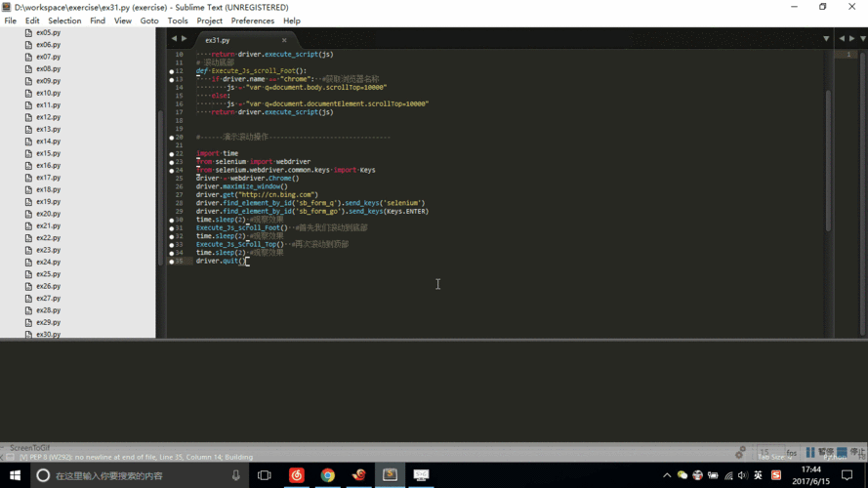Open the Python syntax selector
Screen dimensions: 868x488
pyautogui.click(x=835, y=457)
